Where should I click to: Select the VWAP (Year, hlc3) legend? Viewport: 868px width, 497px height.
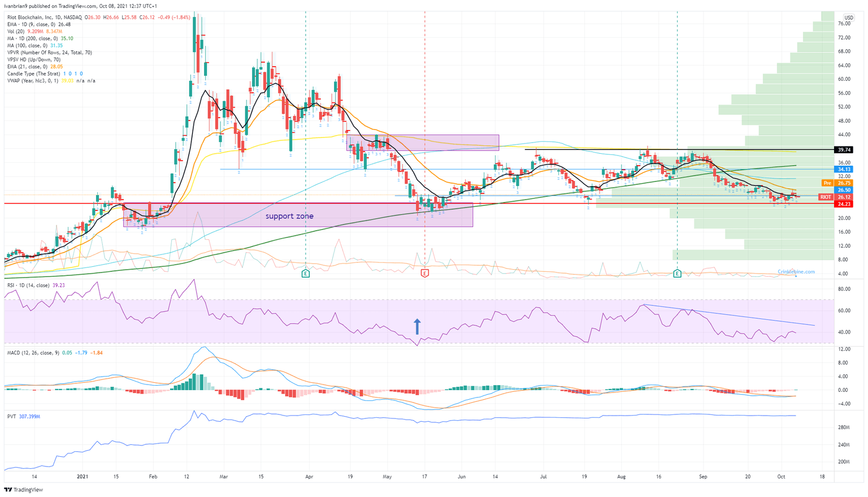click(51, 81)
